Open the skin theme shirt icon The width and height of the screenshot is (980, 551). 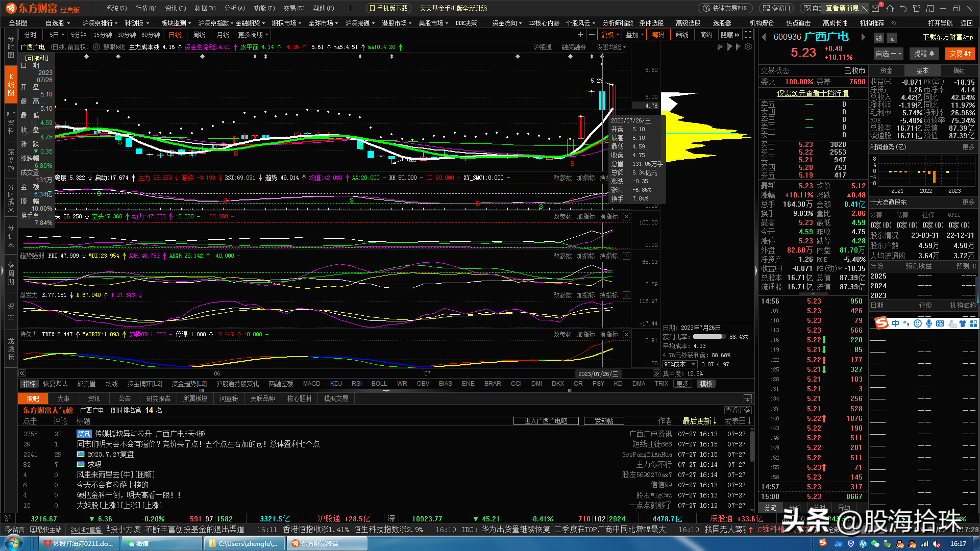click(x=916, y=8)
